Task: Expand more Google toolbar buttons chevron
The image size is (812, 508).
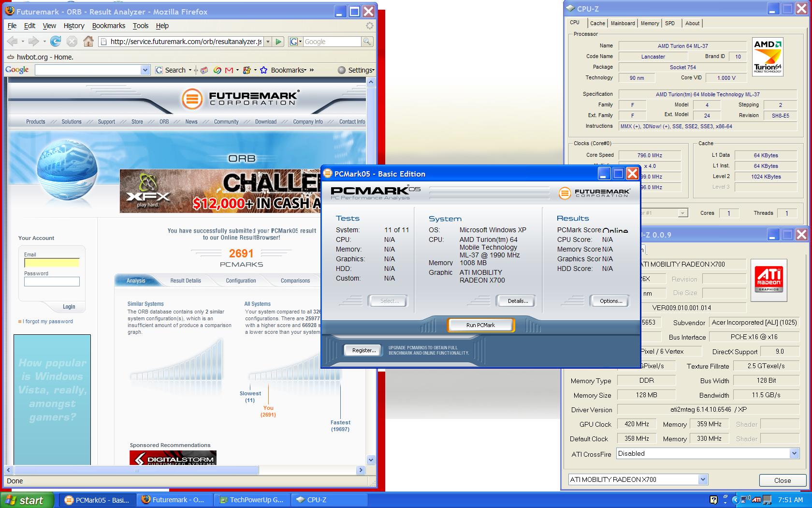Action: [x=312, y=70]
